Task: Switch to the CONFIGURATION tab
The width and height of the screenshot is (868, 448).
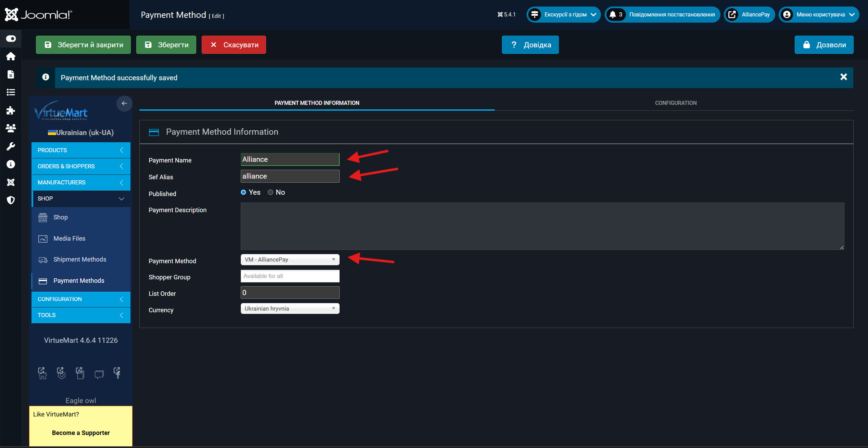Action: [676, 103]
